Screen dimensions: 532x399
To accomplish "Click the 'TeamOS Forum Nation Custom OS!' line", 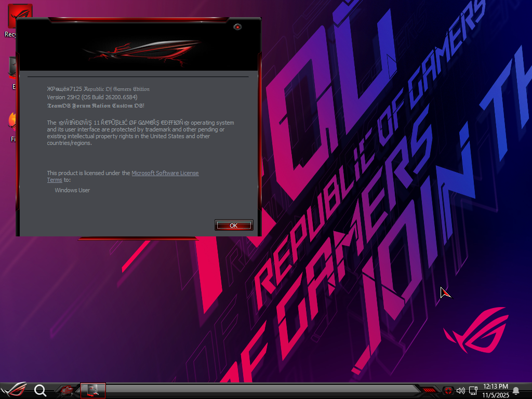I will [96, 105].
